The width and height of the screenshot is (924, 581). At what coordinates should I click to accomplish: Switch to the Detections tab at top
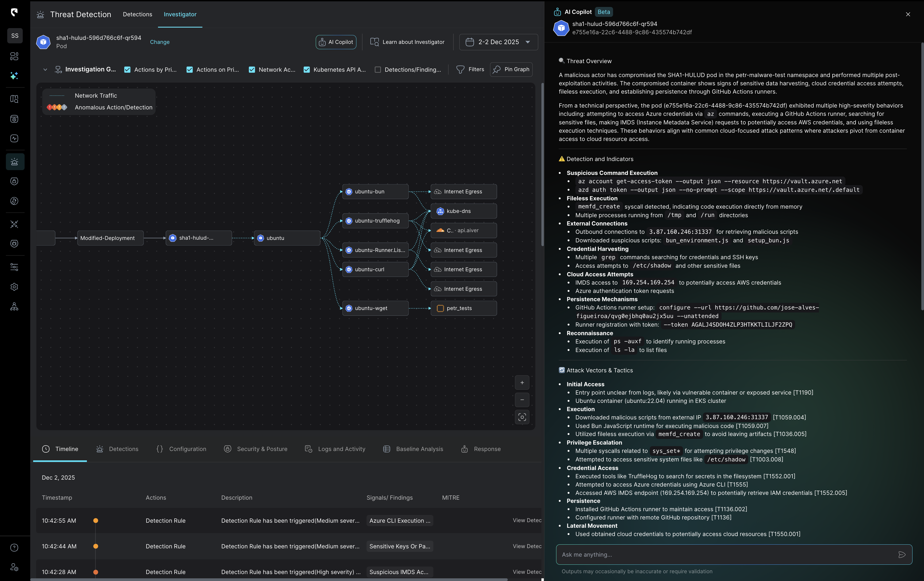137,14
